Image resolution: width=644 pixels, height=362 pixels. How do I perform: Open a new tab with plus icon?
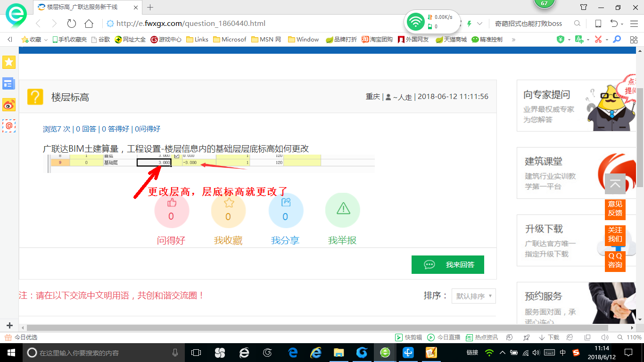(x=150, y=7)
